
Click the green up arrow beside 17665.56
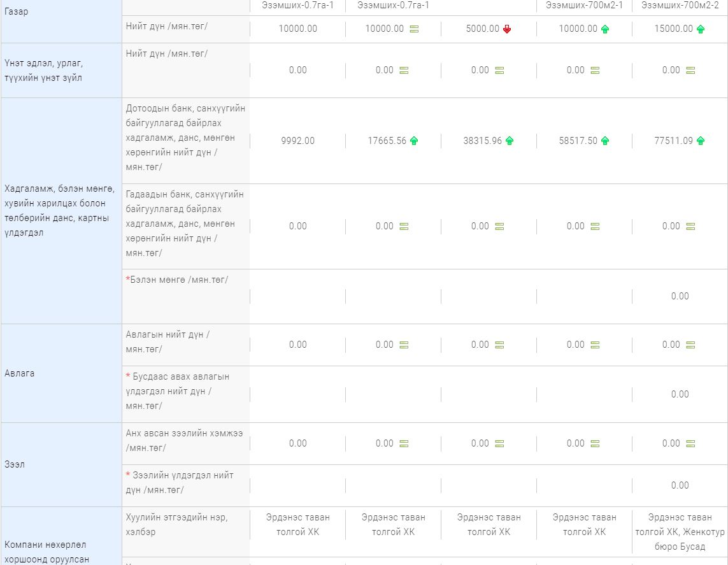click(414, 141)
